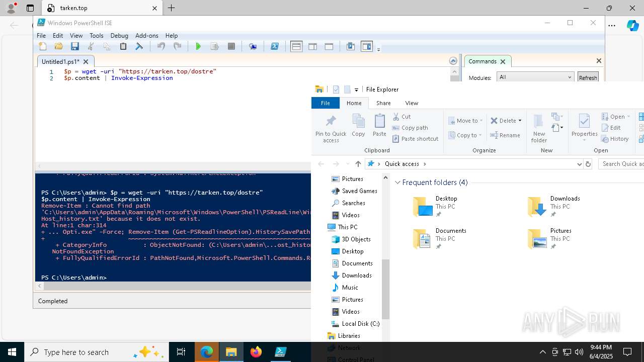644x362 pixels.
Task: Click the Refresh button in the Commands pane
Action: (x=588, y=77)
